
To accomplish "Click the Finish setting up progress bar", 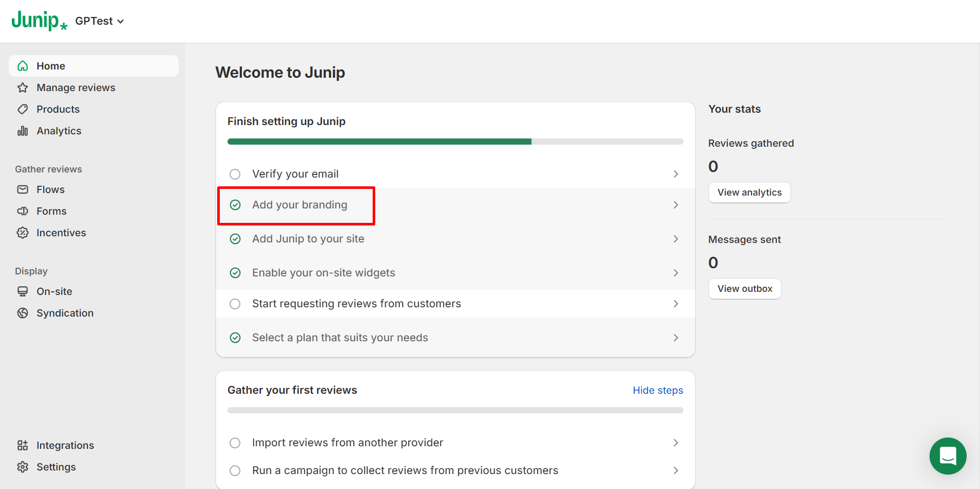I will 455,142.
